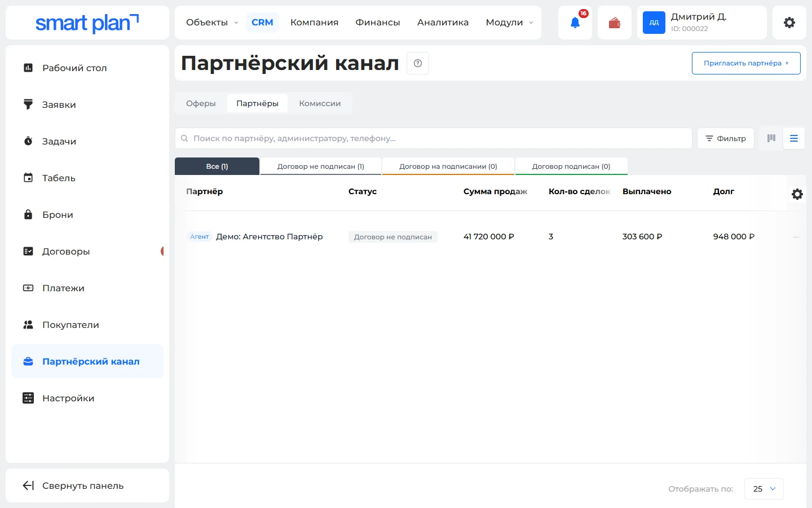This screenshot has width=812, height=508.
Task: Click the Рабочий стол dashboard icon
Action: point(28,68)
